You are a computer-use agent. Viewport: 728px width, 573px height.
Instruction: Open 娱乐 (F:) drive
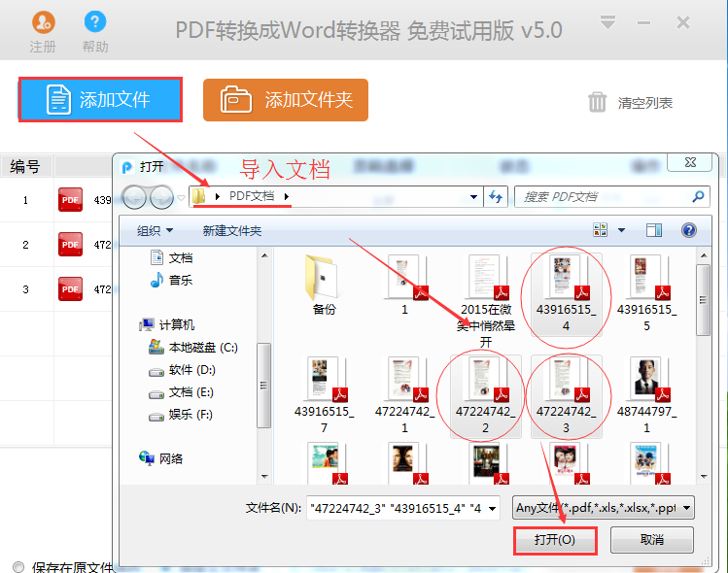coord(181,415)
